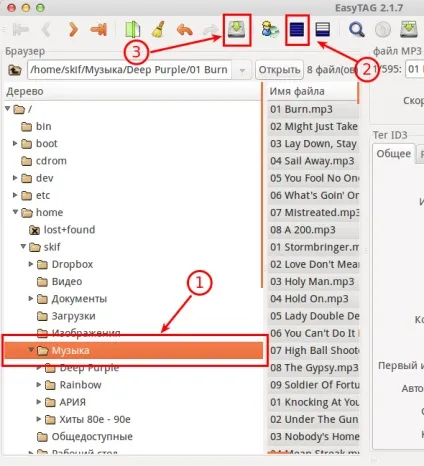Go to parent directory folder icon
The width and height of the screenshot is (424, 466).
pos(15,70)
